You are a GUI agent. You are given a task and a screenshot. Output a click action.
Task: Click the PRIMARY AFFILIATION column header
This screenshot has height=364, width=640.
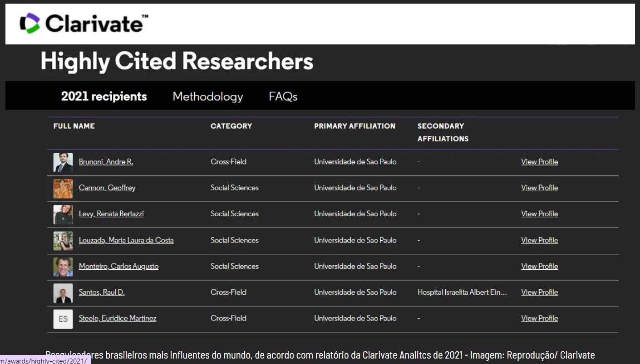(354, 126)
